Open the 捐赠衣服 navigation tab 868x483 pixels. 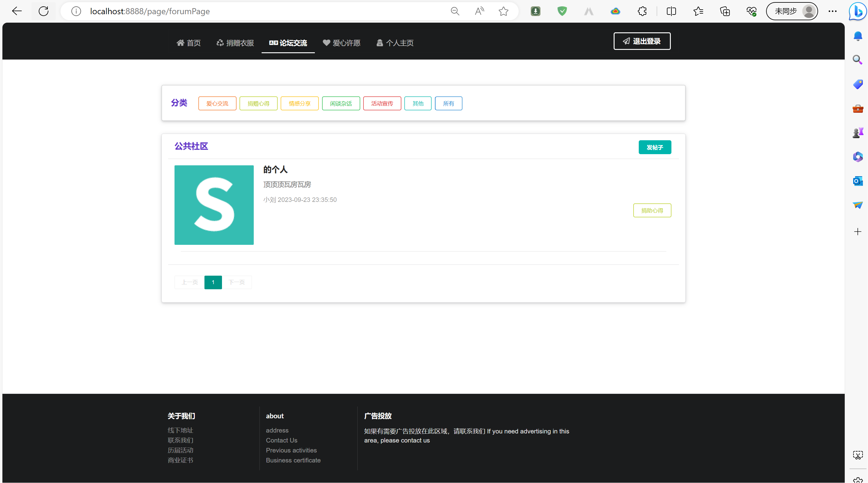235,43
